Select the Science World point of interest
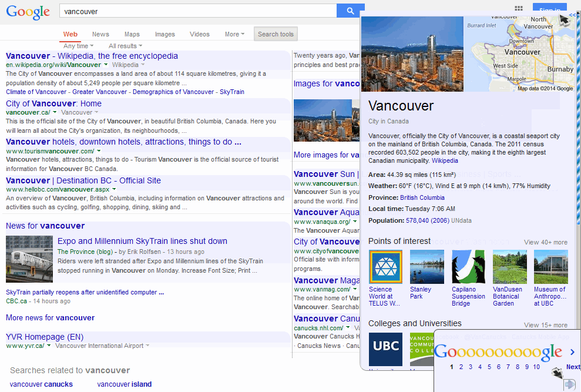This screenshot has width=581, height=392. (385, 267)
